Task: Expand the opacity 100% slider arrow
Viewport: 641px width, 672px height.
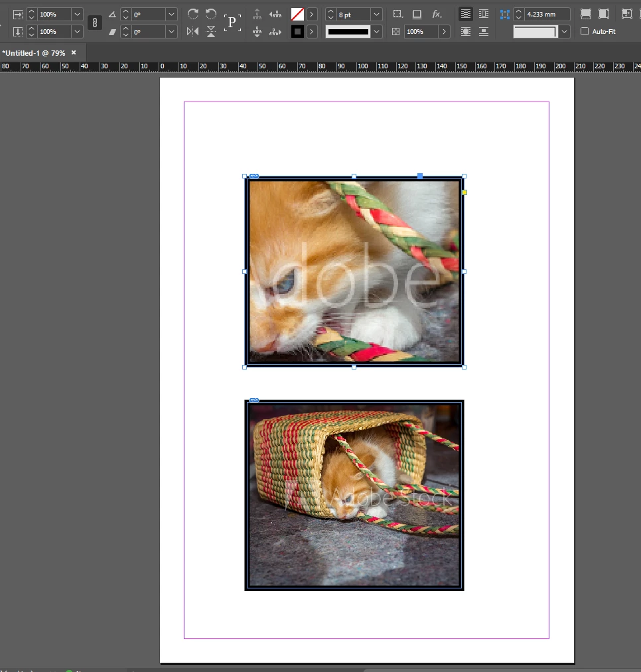Action: tap(444, 32)
